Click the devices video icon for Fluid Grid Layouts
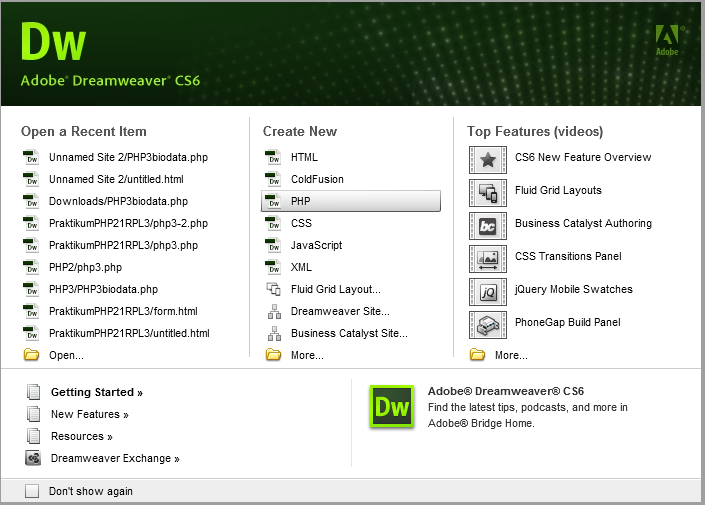Viewport: 705px width, 505px height. (x=488, y=193)
